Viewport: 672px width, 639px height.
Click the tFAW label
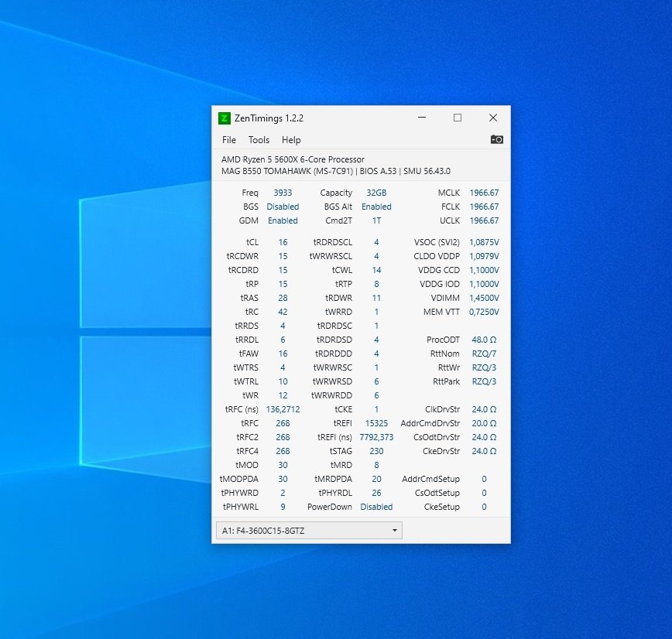click(249, 354)
